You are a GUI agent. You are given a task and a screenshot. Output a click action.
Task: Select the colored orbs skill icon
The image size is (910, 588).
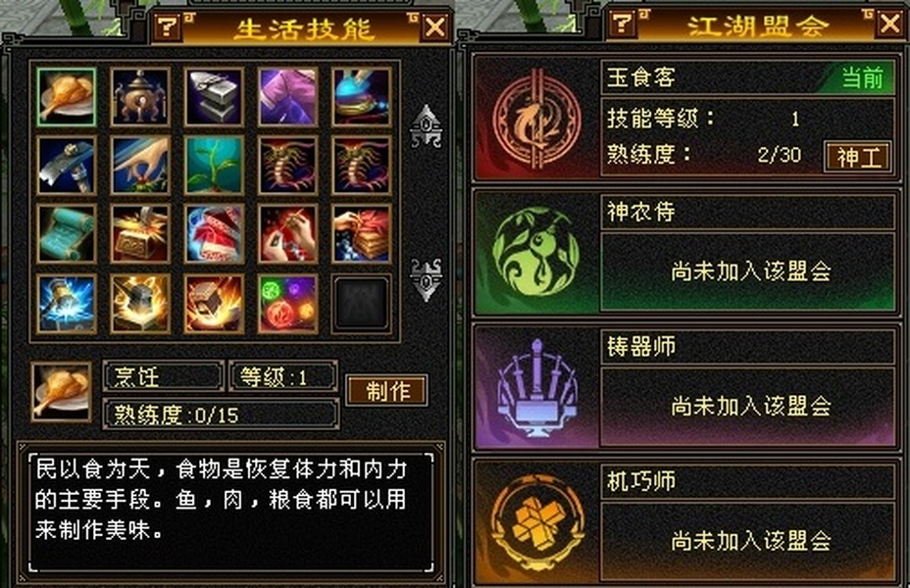(x=287, y=304)
